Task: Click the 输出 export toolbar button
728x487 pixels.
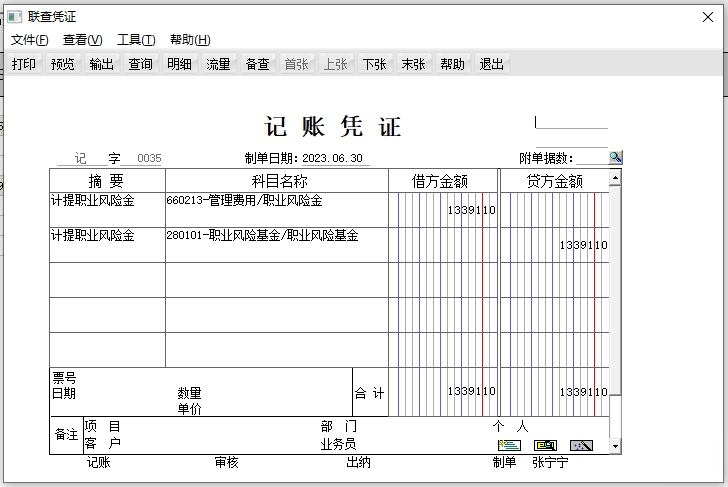Action: [x=102, y=64]
